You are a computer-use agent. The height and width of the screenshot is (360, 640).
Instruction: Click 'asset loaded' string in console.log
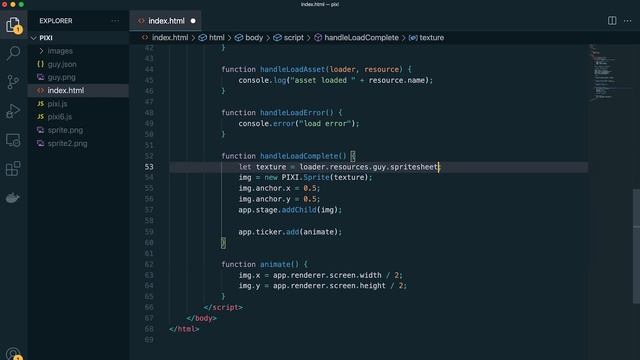coord(322,80)
